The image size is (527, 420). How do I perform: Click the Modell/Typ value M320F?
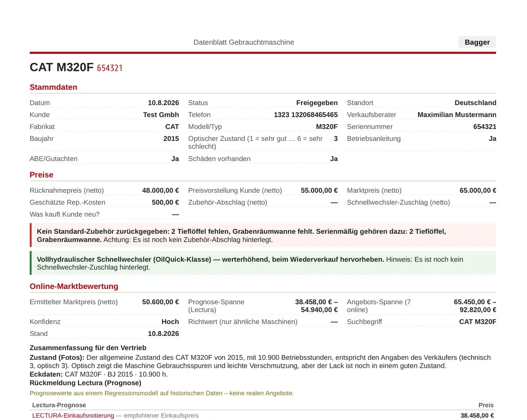click(326, 127)
